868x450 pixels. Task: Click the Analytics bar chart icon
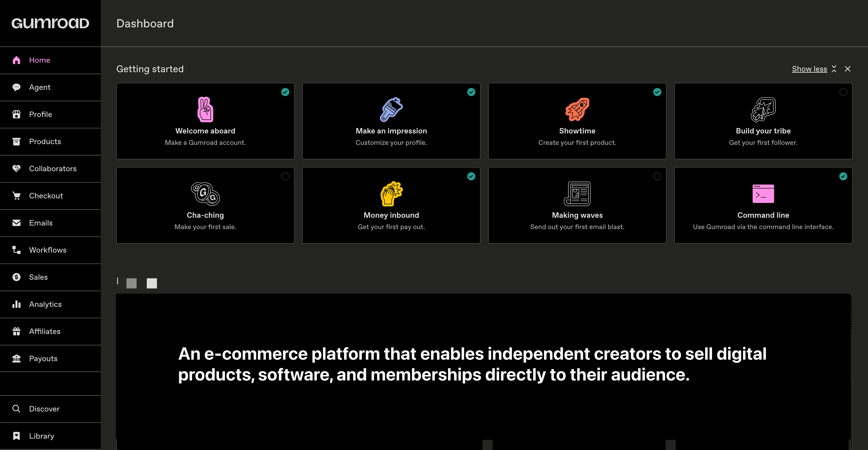tap(16, 304)
